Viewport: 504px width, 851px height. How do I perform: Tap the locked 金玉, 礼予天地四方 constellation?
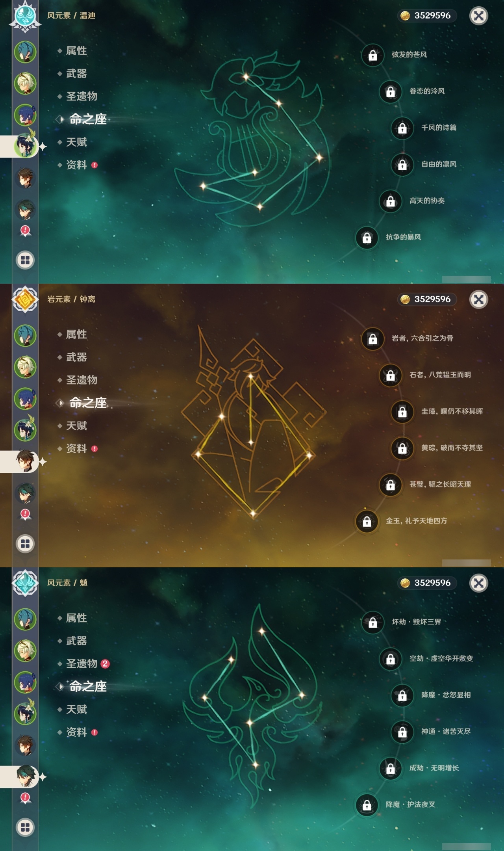(x=367, y=521)
